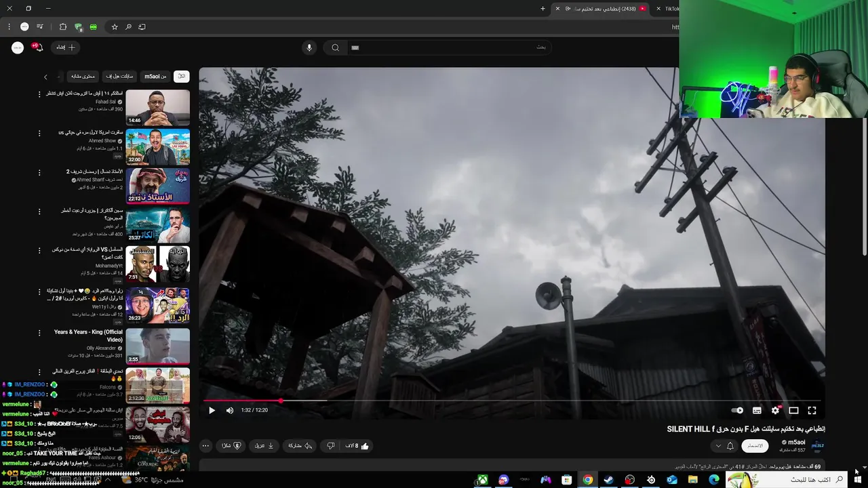Open the m5aoi channel name link
The height and width of the screenshot is (488, 868).
tap(797, 443)
